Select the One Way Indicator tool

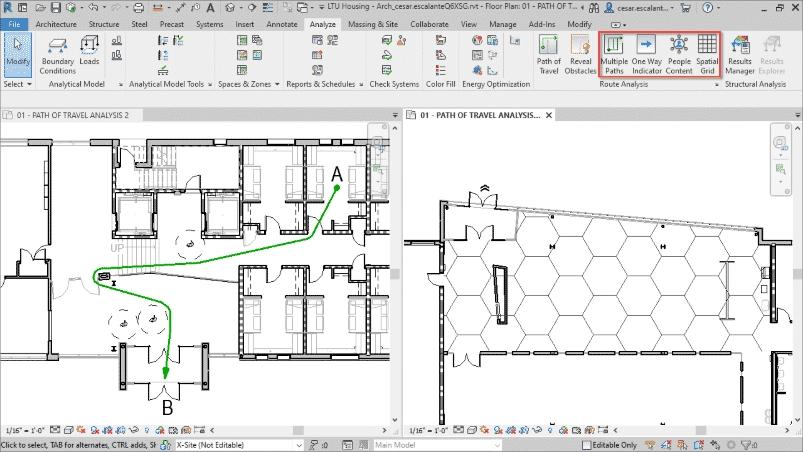coord(646,53)
